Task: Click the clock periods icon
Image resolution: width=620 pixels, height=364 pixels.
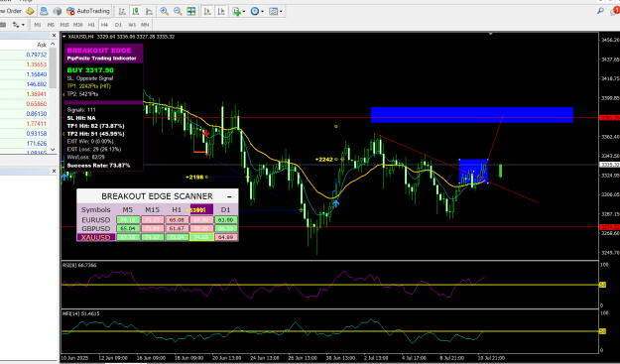Action: point(255,12)
